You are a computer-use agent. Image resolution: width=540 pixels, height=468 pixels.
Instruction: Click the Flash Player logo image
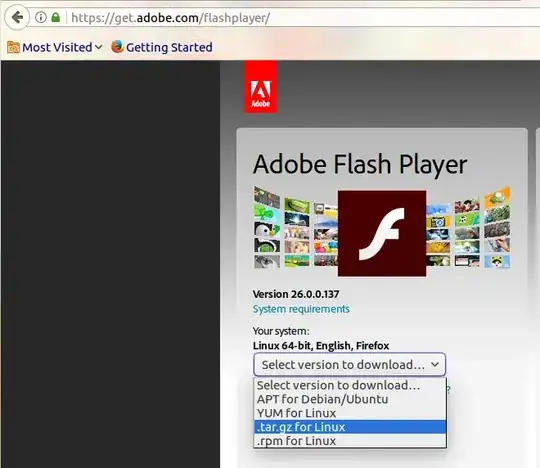click(x=382, y=233)
